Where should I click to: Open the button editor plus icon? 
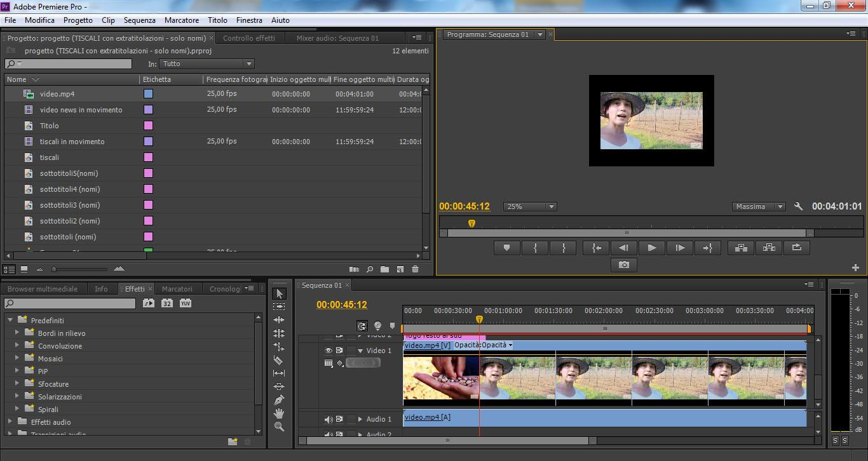coord(855,267)
